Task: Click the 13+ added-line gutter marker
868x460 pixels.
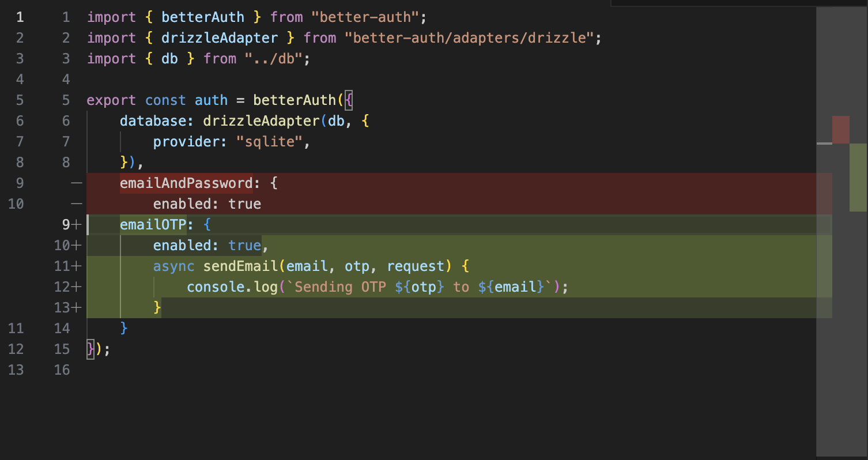Action: 68,308
